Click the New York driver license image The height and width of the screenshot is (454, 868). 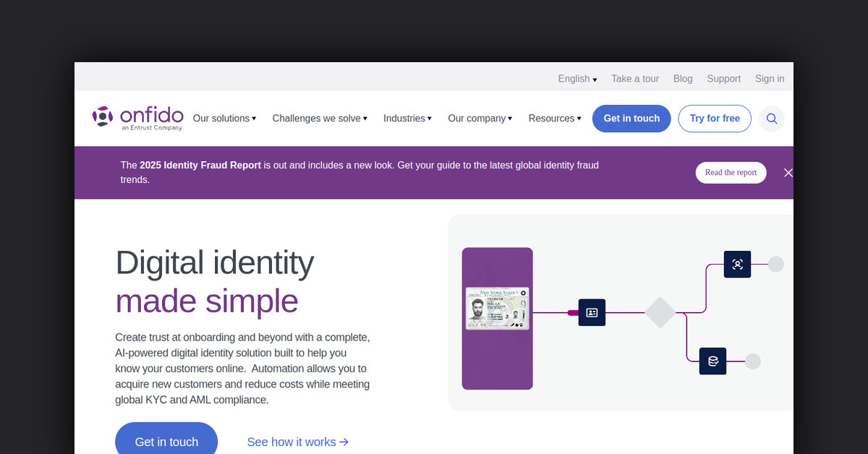click(497, 309)
